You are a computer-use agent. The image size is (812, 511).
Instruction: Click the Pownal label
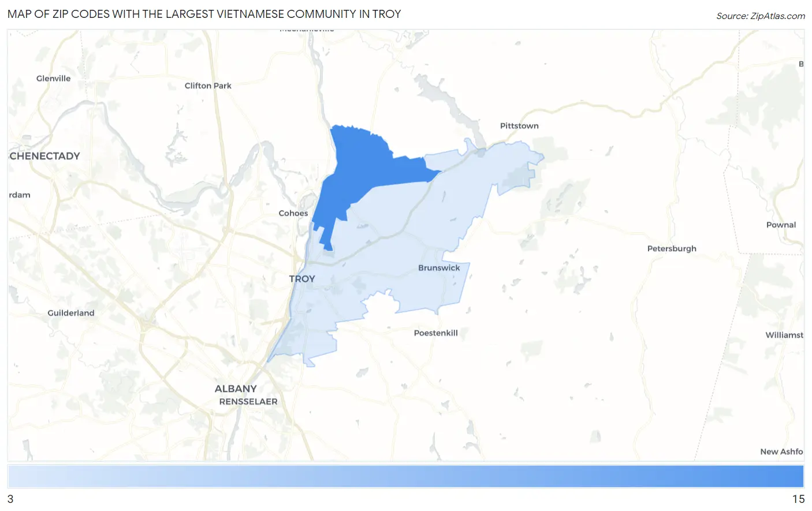[781, 225]
